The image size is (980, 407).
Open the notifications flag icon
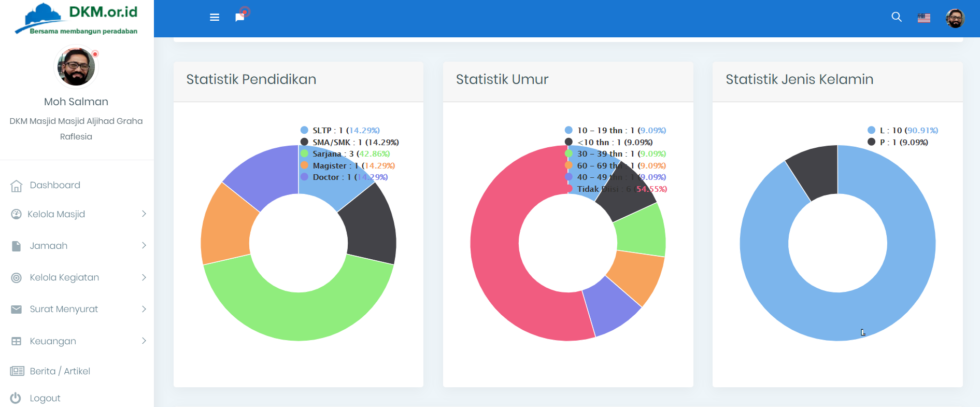point(239,18)
